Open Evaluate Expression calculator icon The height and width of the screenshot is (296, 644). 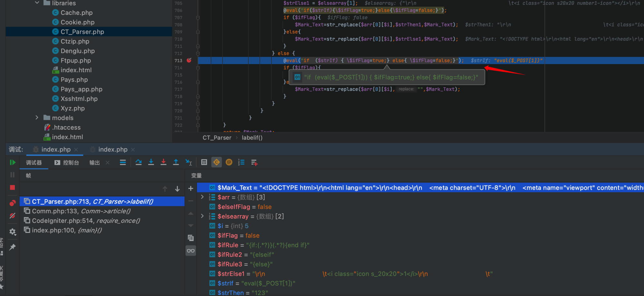[204, 162]
